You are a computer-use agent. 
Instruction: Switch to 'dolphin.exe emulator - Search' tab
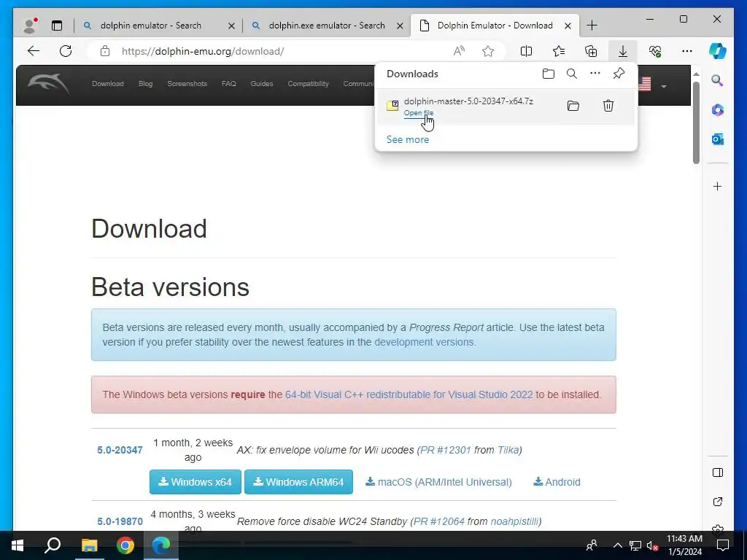tap(327, 26)
